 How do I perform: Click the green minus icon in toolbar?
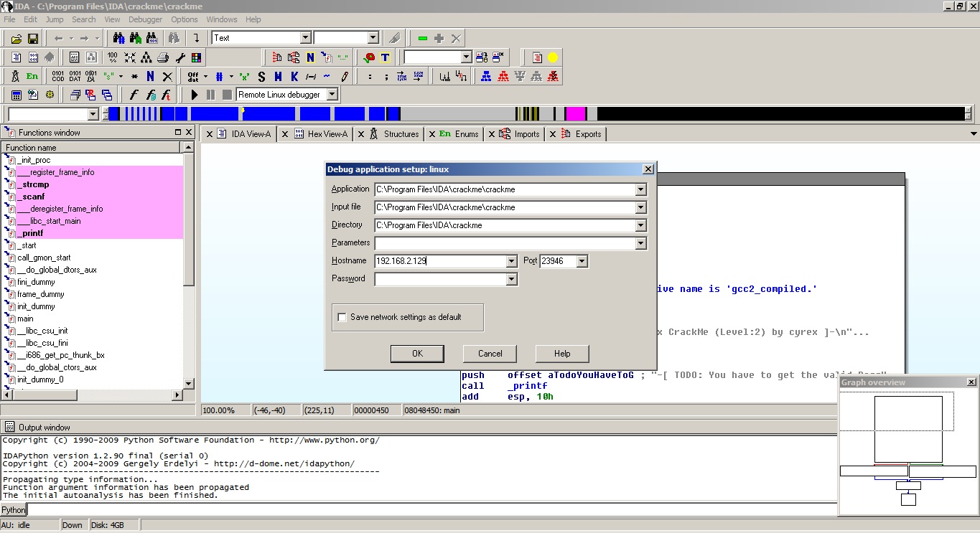coord(423,38)
